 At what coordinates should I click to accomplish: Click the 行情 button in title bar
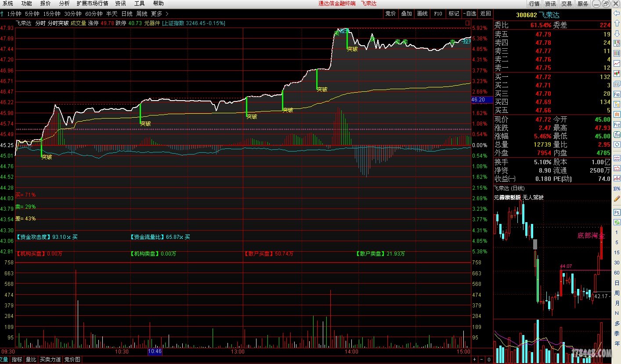pos(534,4)
